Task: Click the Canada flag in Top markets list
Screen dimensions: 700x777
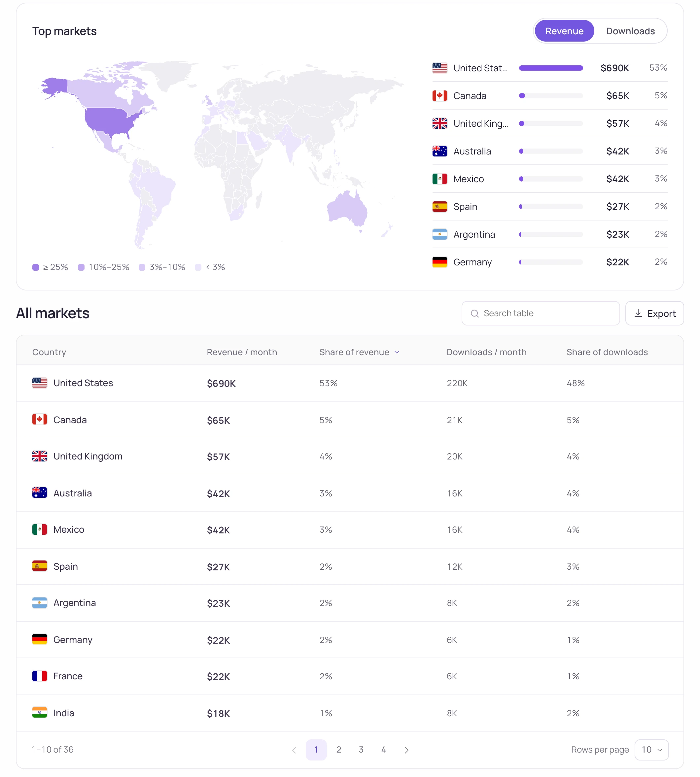Action: 439,96
